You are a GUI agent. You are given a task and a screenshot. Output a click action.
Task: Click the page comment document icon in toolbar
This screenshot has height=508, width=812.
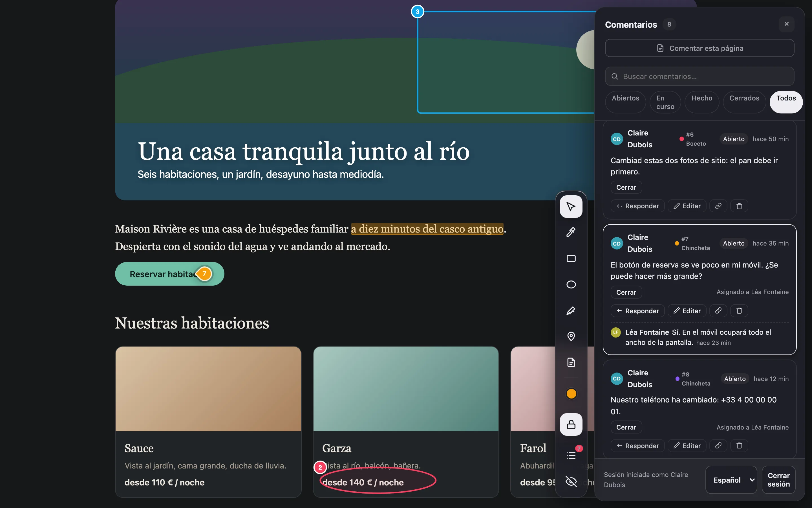(x=571, y=362)
